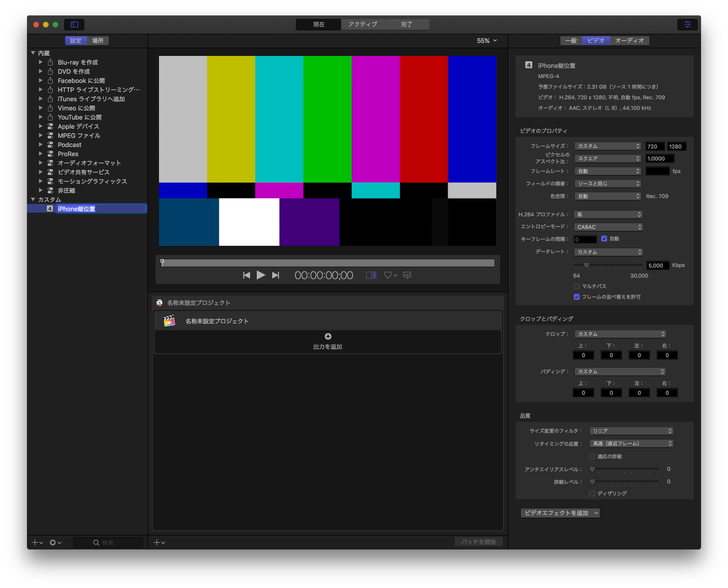The height and width of the screenshot is (588, 728).
Task: Open the gear action menu in settings pane
Action: pos(55,543)
